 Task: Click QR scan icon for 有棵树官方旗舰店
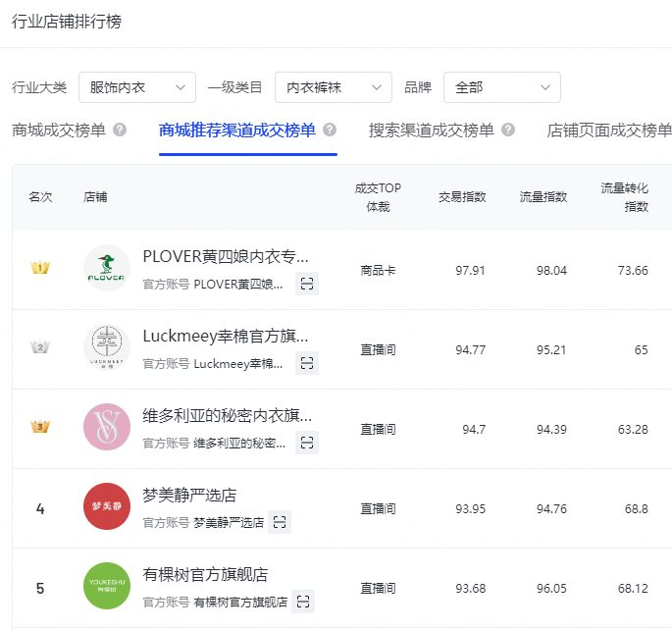pos(303,602)
